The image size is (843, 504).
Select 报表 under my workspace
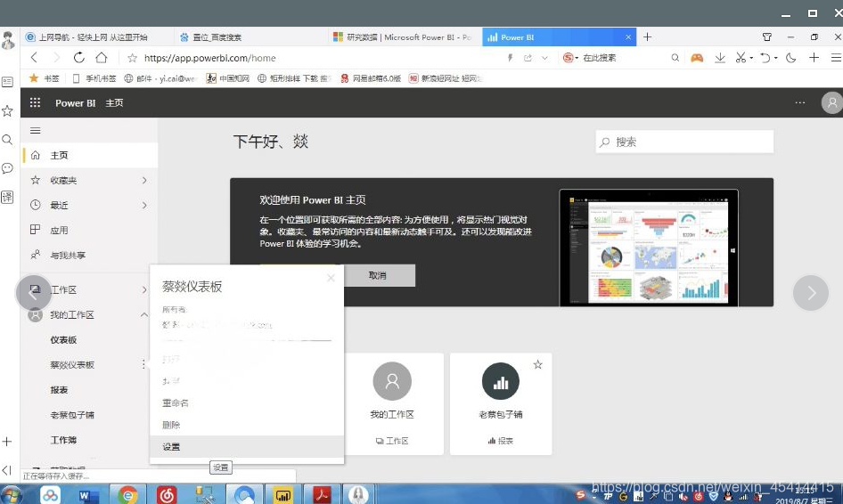pyautogui.click(x=59, y=389)
